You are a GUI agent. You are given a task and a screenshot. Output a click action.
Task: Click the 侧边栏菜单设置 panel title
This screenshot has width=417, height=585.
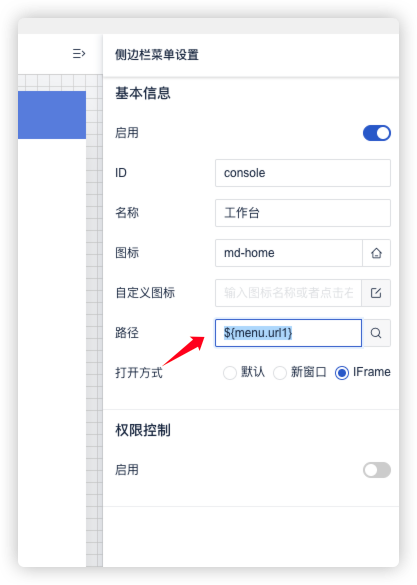coord(157,55)
